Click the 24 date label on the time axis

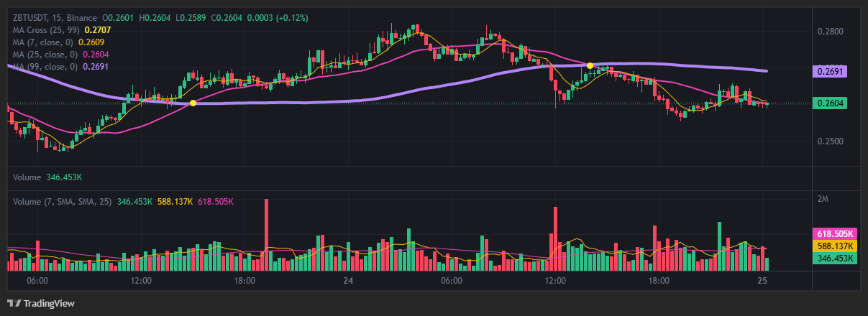tap(348, 280)
